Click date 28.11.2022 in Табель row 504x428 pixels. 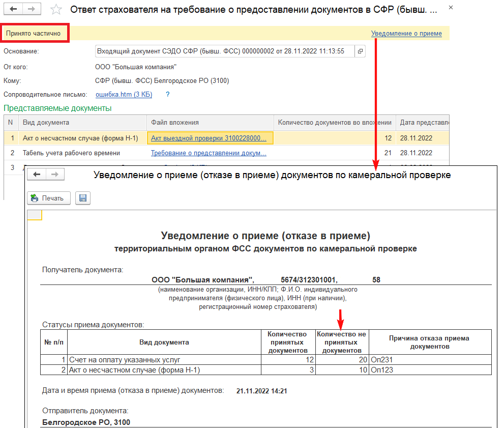click(x=416, y=153)
